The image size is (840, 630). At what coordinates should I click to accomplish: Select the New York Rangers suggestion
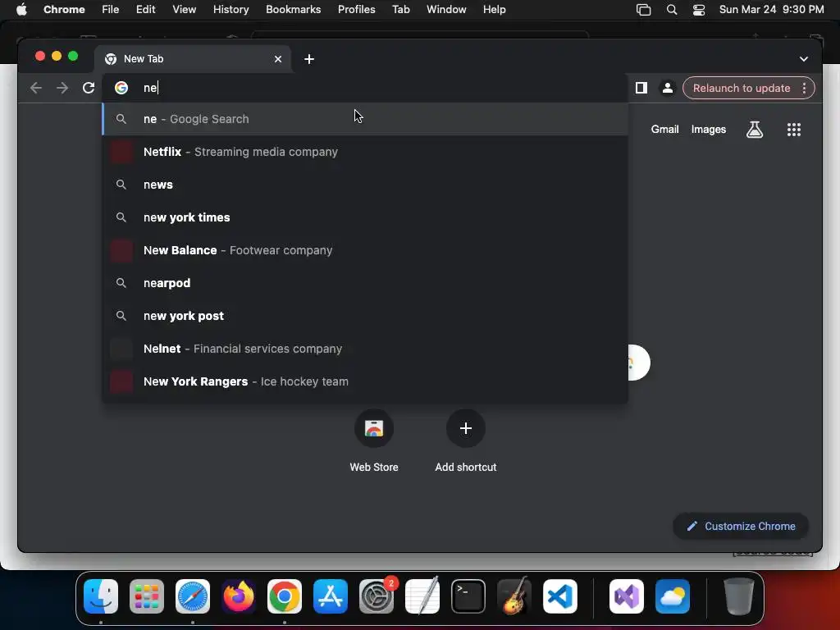(365, 381)
